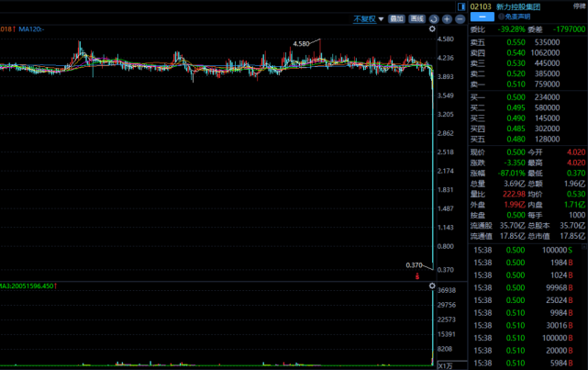Click the disclaimer info icon
588x370 pixels.
pyautogui.click(x=501, y=17)
